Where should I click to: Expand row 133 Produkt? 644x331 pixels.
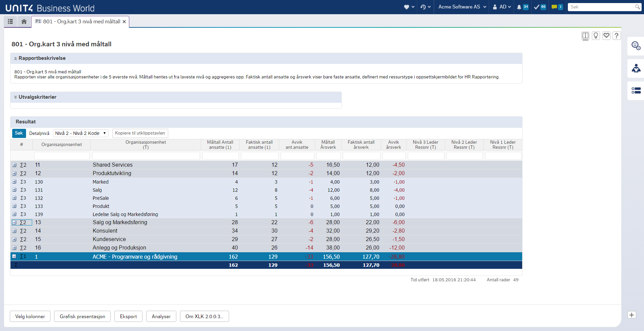tap(14, 206)
